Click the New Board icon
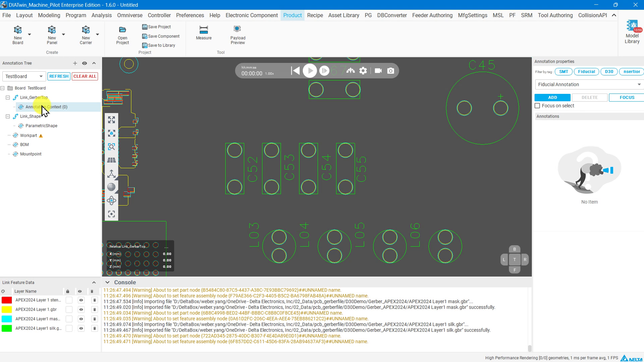 tap(18, 30)
